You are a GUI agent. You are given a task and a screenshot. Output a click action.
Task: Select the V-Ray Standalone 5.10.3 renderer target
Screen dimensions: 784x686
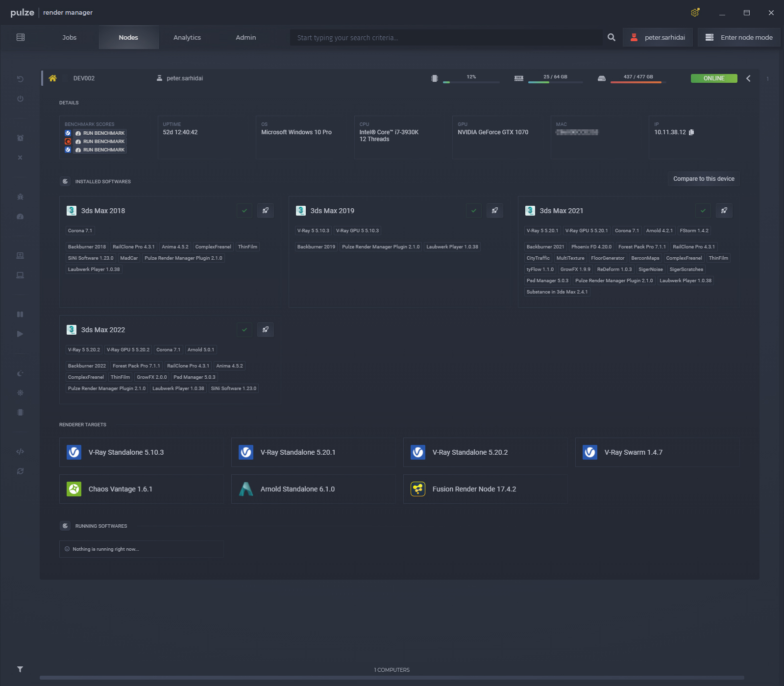pos(142,452)
